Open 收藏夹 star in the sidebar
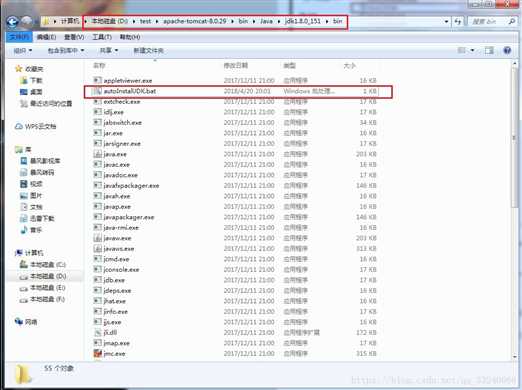The height and width of the screenshot is (390, 522). point(19,69)
